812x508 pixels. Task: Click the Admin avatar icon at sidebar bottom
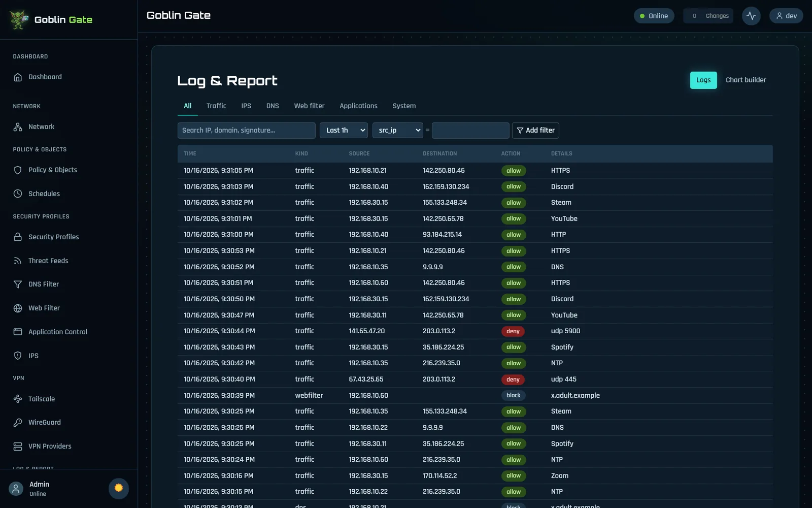(x=16, y=489)
